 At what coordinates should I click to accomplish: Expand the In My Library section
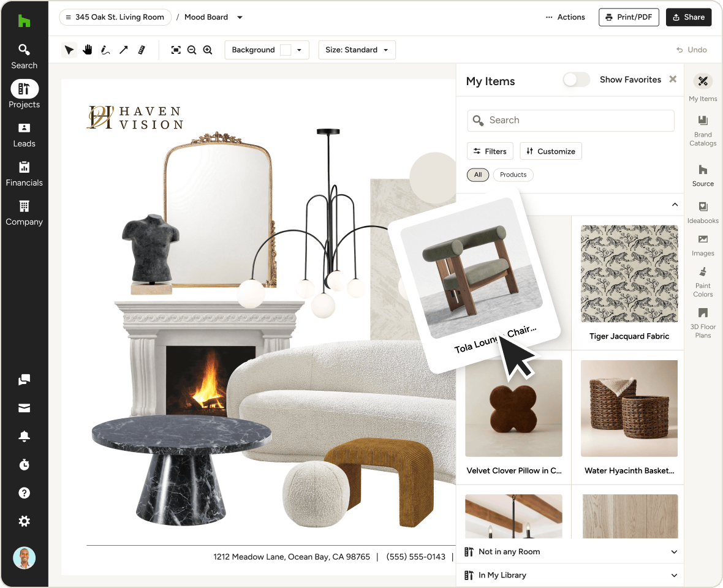[570, 575]
